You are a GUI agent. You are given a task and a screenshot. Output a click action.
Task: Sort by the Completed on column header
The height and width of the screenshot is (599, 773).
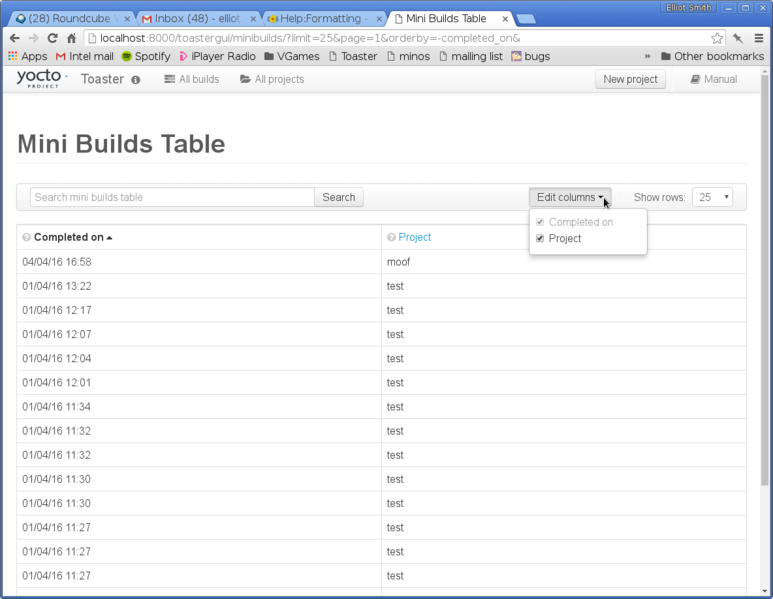pyautogui.click(x=68, y=238)
